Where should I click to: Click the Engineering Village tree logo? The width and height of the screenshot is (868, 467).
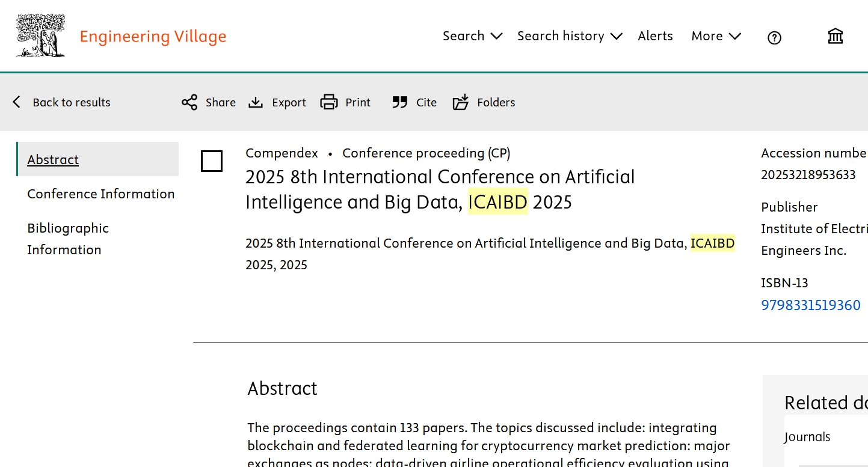pos(41,35)
